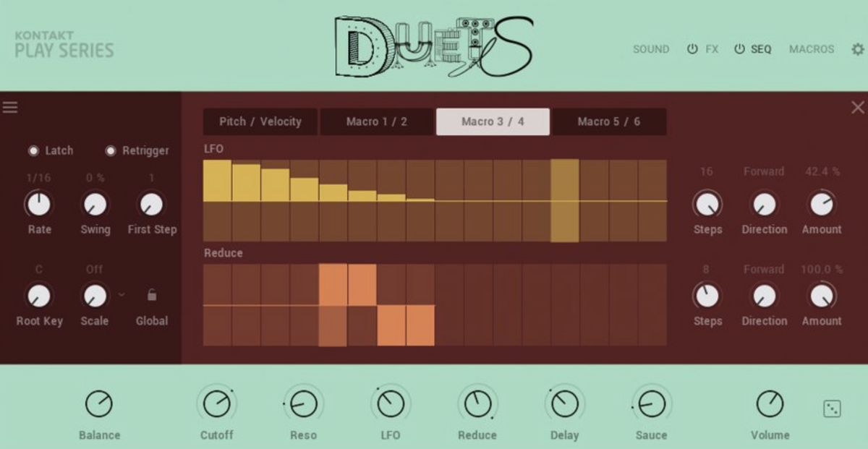Viewport: 868px width, 449px height.
Task: Open the FX page label
Action: click(712, 49)
